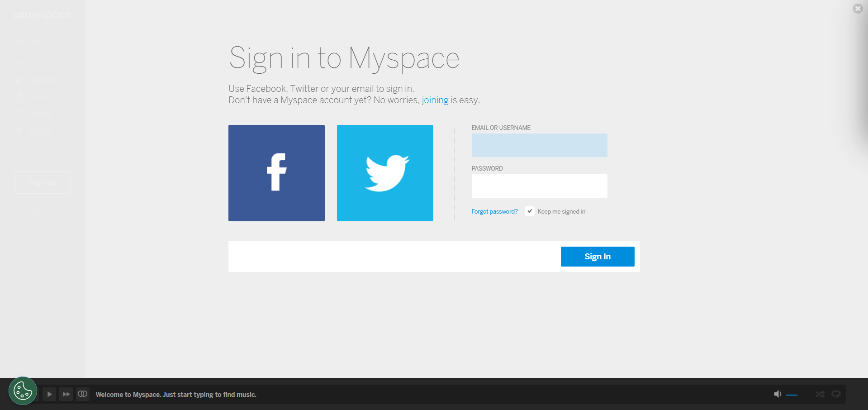Viewport: 868px width, 410px height.
Task: Select Sign up in the sidebar
Action: click(42, 183)
